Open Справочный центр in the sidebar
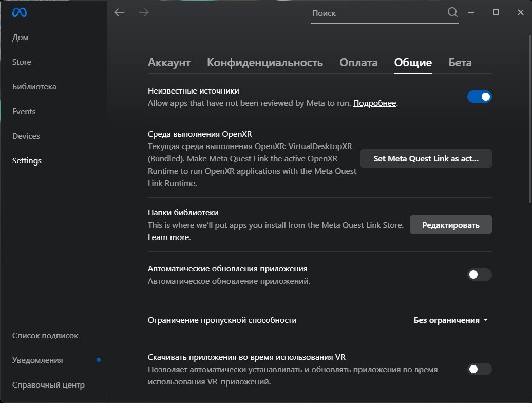The width and height of the screenshot is (532, 403). [48, 384]
